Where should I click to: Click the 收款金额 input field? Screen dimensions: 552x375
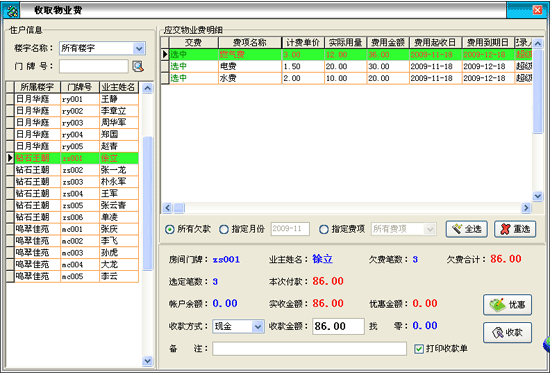pos(338,326)
